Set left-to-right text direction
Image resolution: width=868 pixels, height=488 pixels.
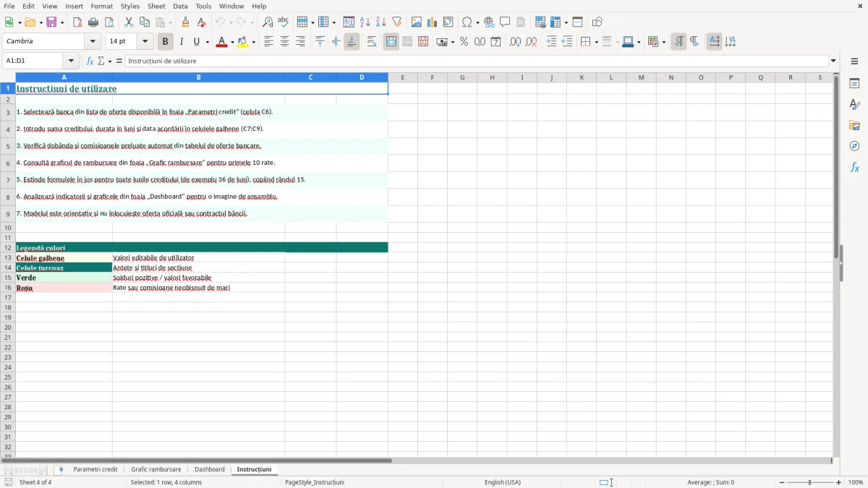coord(678,42)
